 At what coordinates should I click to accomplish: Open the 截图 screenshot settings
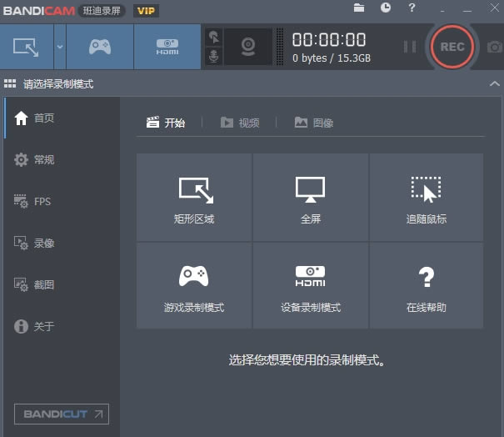(62, 284)
